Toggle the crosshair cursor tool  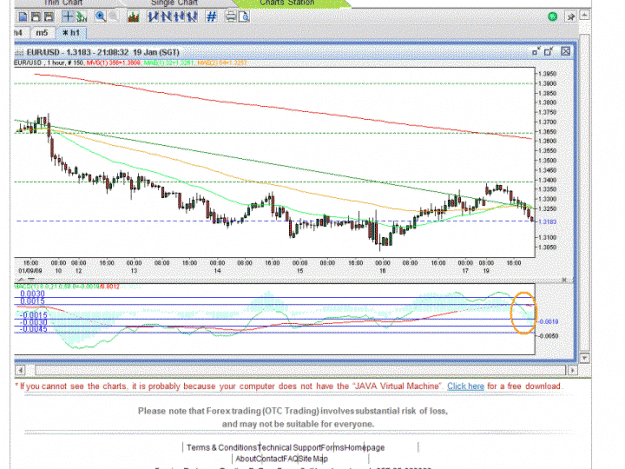[x=68, y=17]
